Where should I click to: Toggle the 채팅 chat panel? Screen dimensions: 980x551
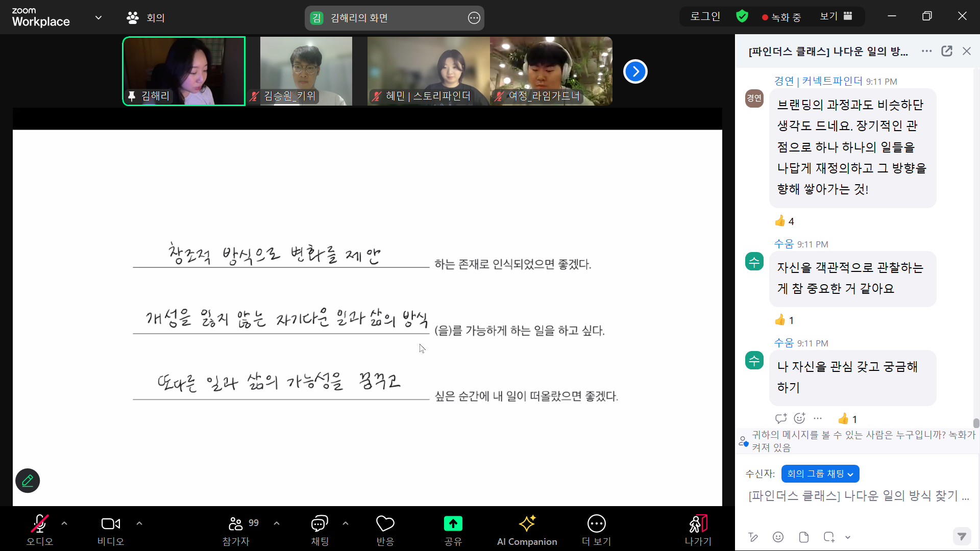pos(320,530)
